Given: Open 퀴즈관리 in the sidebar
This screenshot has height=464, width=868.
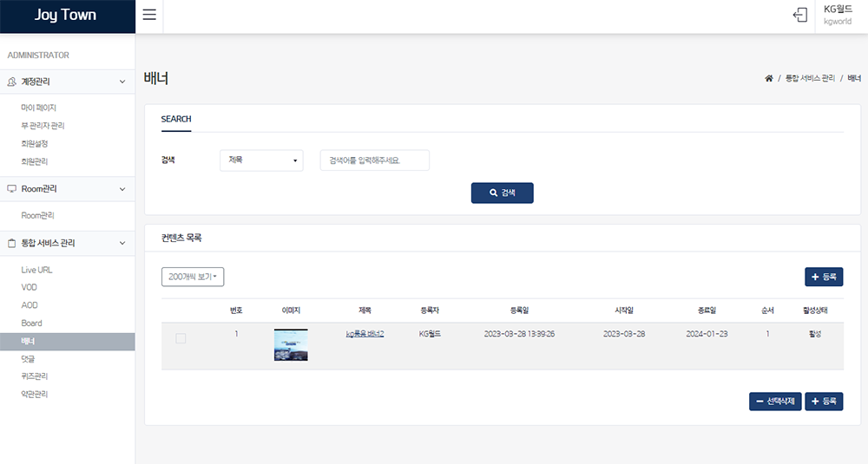Looking at the screenshot, I should click(35, 376).
